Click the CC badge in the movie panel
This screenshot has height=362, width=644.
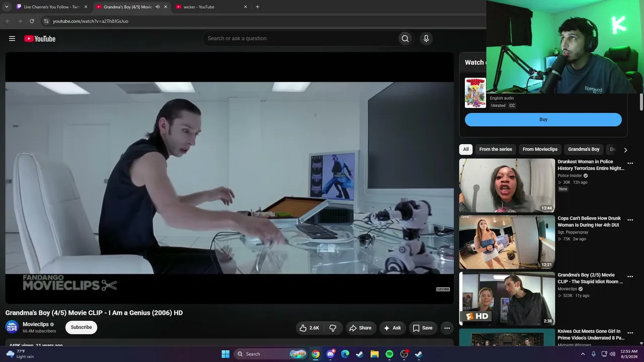tap(512, 106)
